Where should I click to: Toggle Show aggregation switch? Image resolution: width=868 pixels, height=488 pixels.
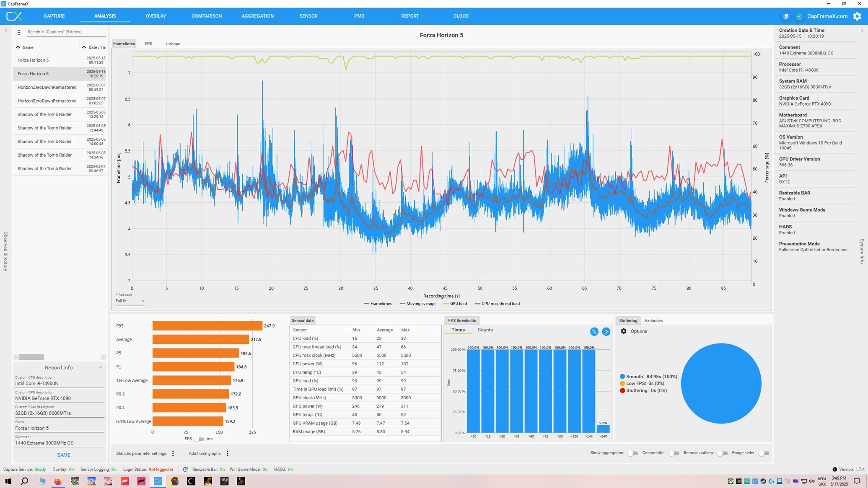coord(632,453)
